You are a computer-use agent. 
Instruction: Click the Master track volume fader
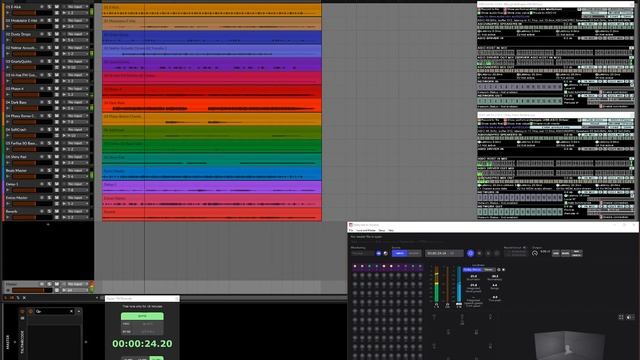click(32, 290)
